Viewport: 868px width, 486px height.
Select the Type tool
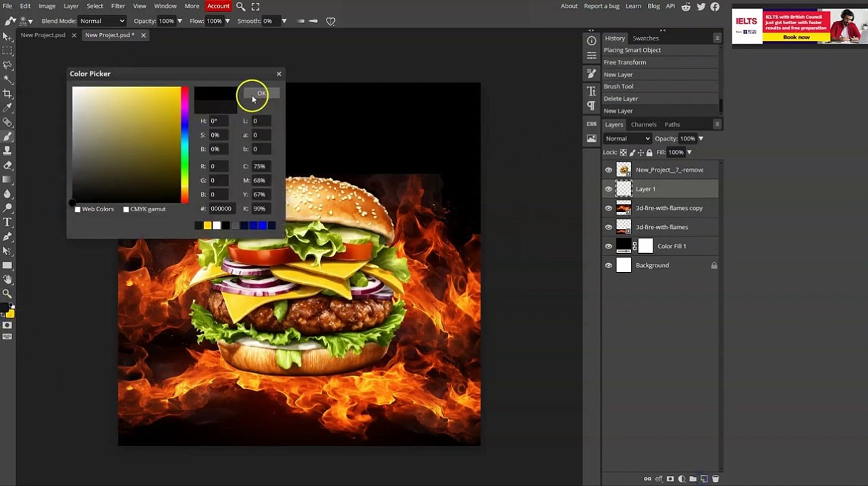[7, 222]
